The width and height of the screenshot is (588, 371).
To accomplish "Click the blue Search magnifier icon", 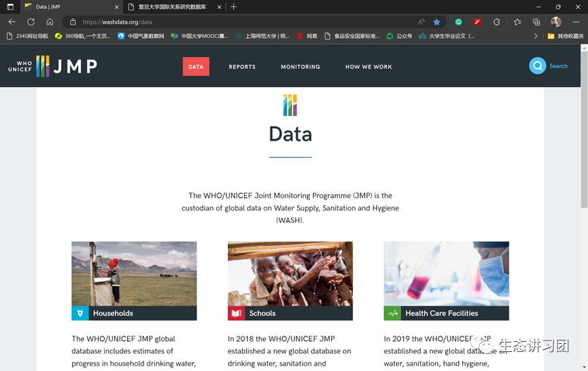I will coord(538,66).
